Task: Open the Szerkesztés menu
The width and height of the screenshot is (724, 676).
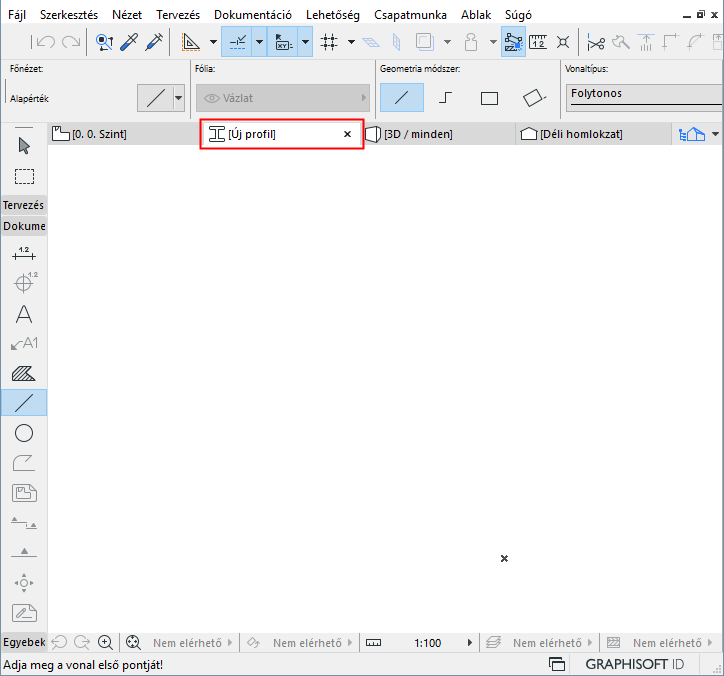Action: 69,15
